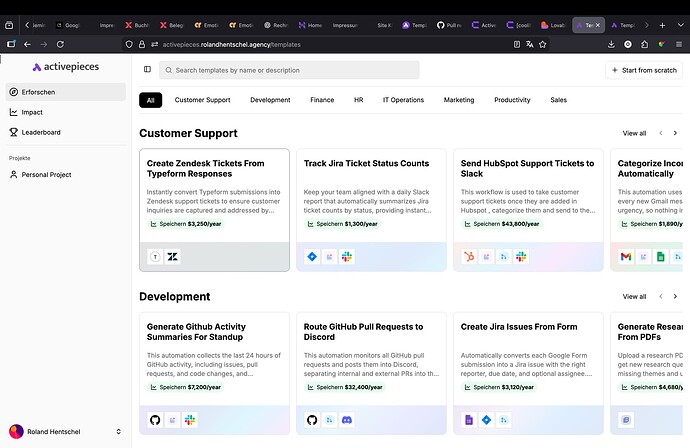Click the GitHub icon on Standup summaries card

pyautogui.click(x=155, y=420)
